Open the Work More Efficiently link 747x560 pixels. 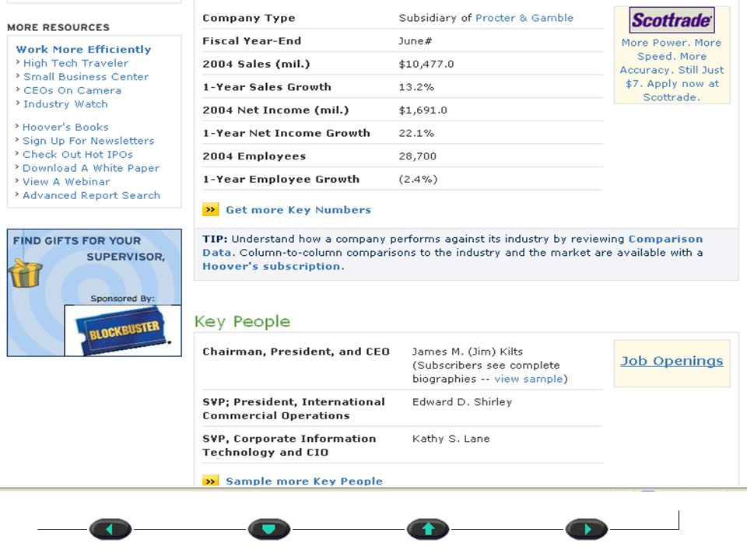pos(83,50)
